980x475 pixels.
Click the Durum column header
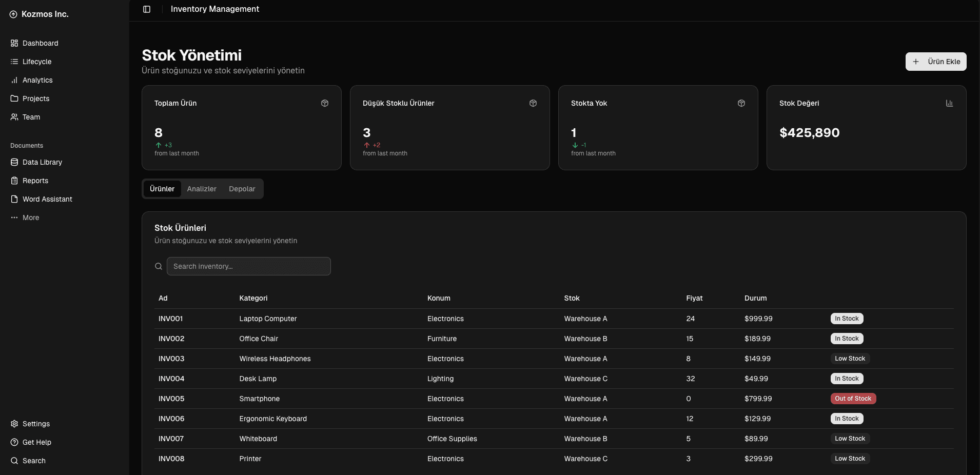point(756,298)
